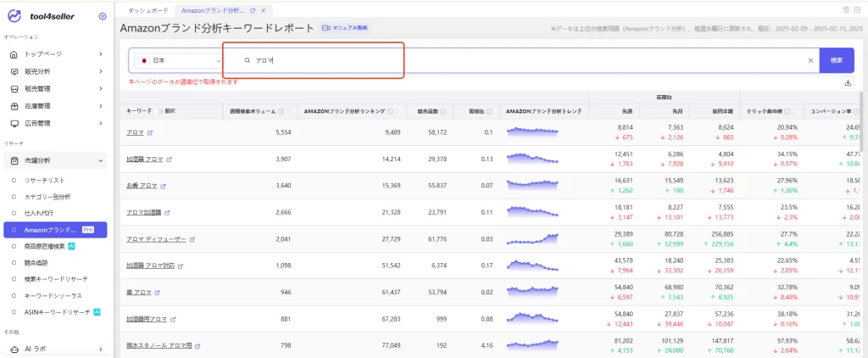
Task: Click the 検索 search button
Action: pyautogui.click(x=837, y=60)
